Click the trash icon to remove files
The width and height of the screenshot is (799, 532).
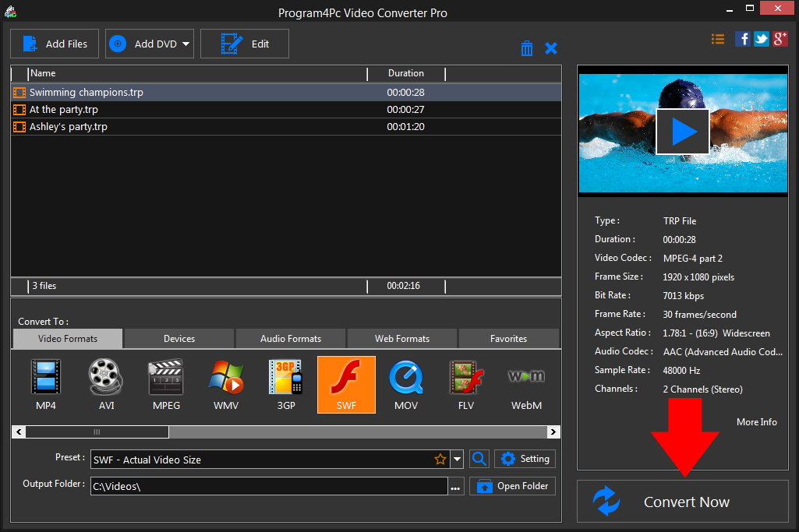tap(527, 48)
